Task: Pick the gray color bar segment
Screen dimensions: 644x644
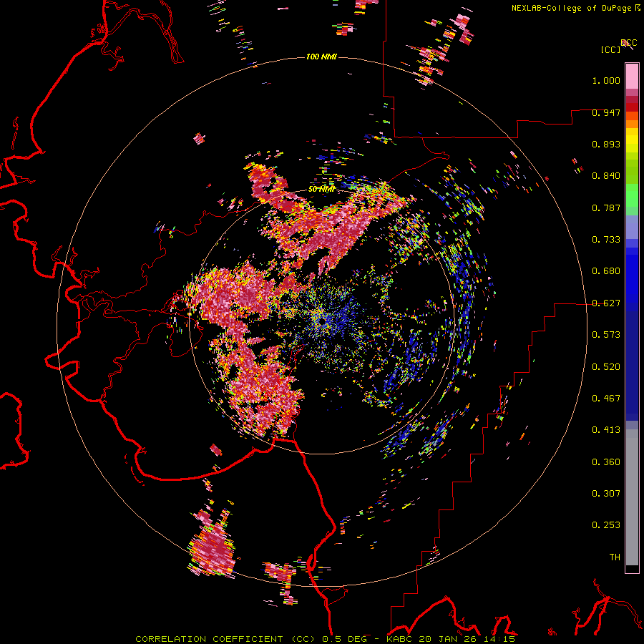Action: (x=632, y=497)
